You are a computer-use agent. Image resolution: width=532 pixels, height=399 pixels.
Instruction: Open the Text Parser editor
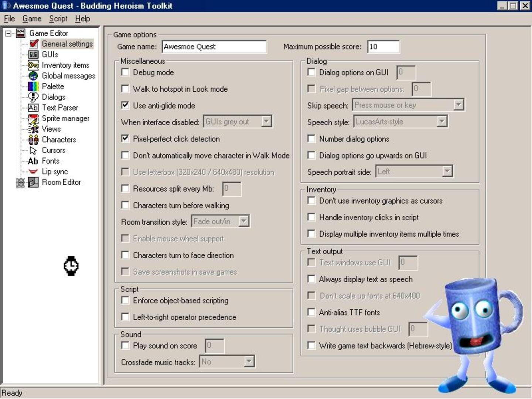(60, 108)
